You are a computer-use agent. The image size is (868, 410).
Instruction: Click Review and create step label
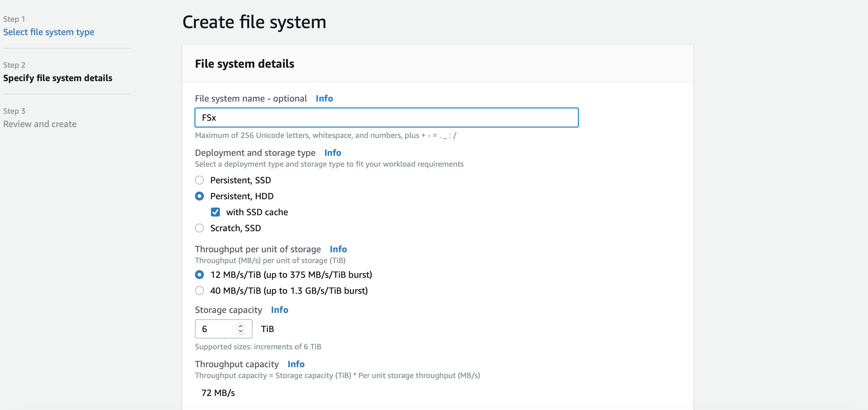[x=40, y=124]
